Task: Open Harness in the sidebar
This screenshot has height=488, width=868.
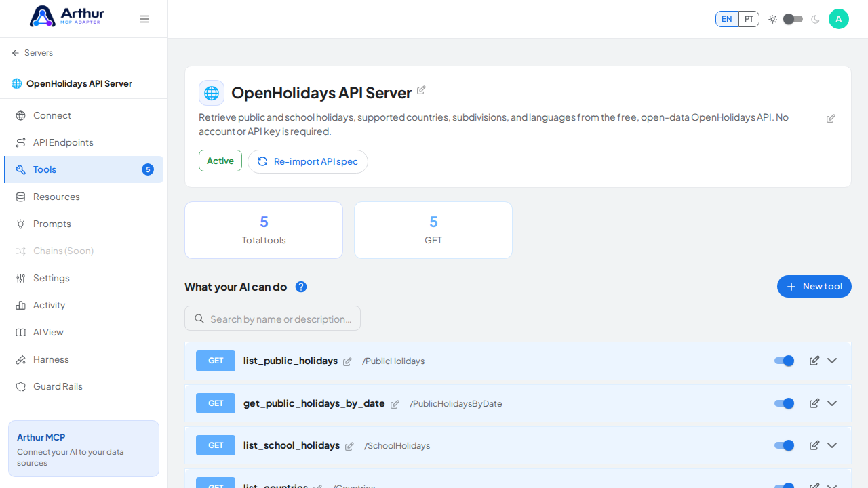Action: tap(83, 359)
